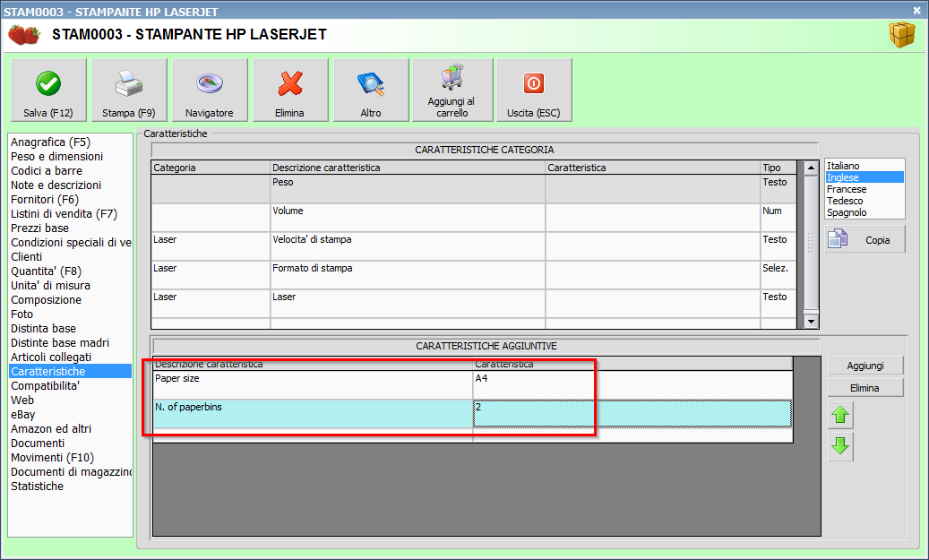
Task: Click Caratteristica cell for Formato di stampa
Action: coord(652,275)
